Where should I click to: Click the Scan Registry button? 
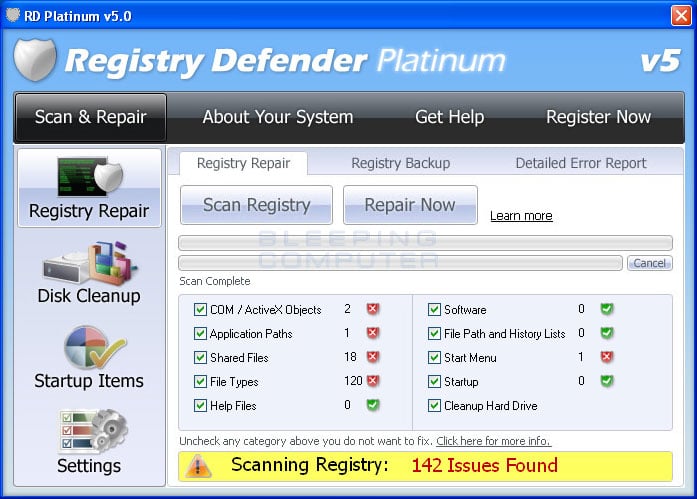pos(256,205)
